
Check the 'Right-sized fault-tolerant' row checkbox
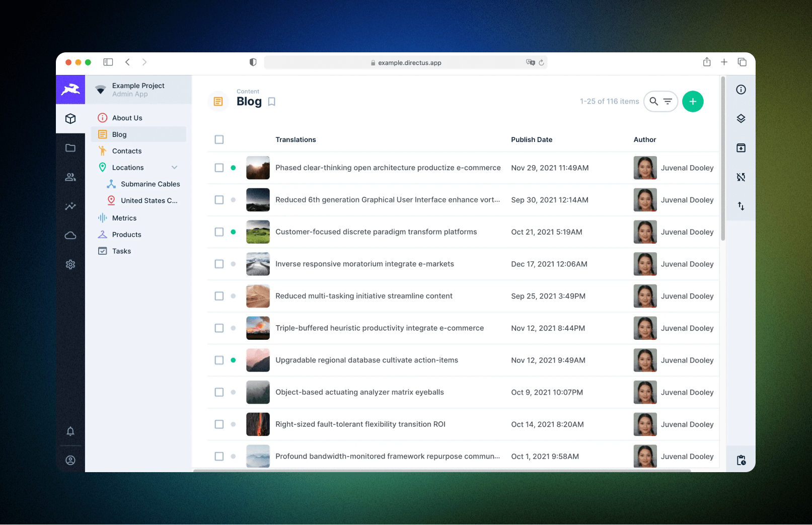[x=219, y=424]
